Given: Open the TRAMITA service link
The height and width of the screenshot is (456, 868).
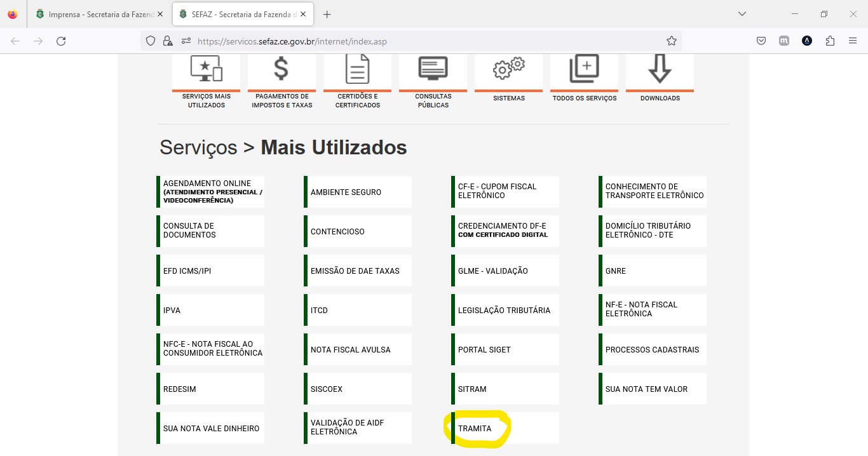Looking at the screenshot, I should click(475, 429).
